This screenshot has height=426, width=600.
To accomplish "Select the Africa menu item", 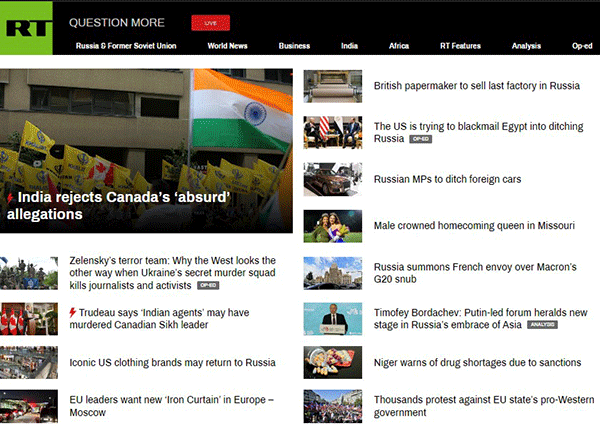I will pos(399,46).
